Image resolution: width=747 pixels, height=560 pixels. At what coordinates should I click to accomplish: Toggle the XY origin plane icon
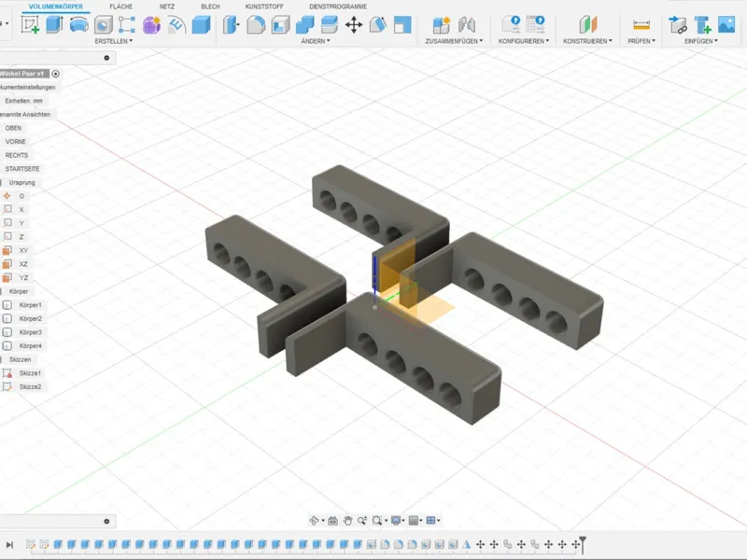tap(7, 250)
